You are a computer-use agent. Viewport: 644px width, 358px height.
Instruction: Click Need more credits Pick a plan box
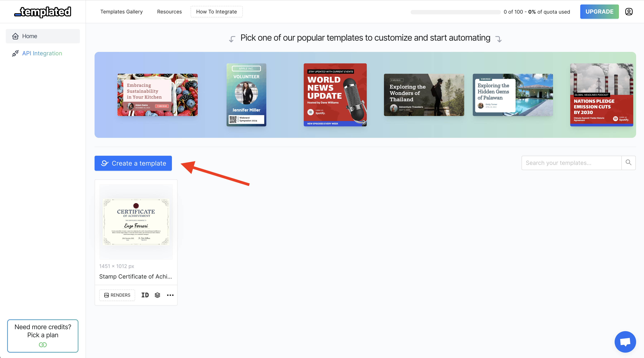click(43, 336)
